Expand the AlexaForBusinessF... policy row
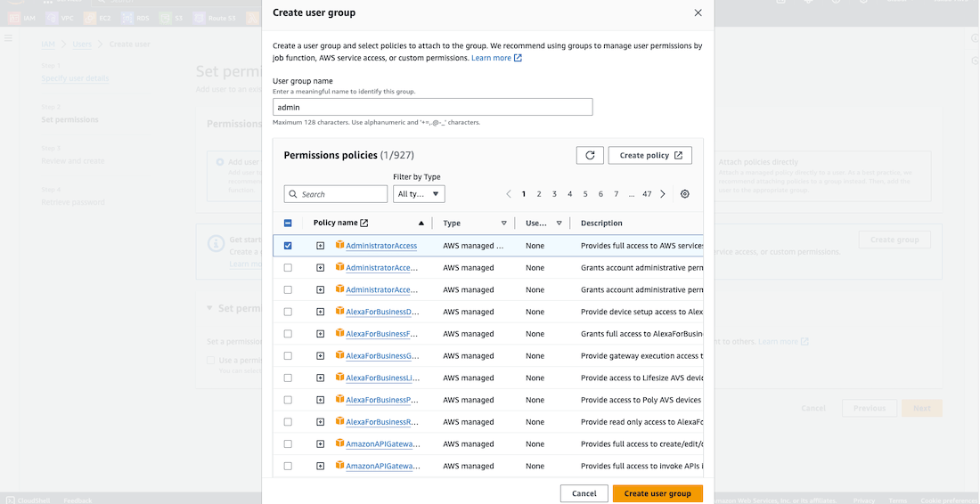This screenshot has height=504, width=980. [x=321, y=334]
